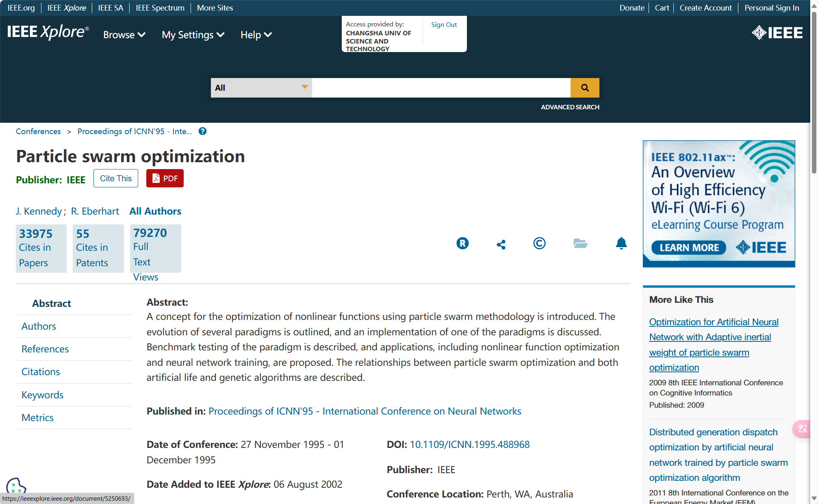Click the translate widget at right edge
The width and height of the screenshot is (818, 504).
coord(803,429)
